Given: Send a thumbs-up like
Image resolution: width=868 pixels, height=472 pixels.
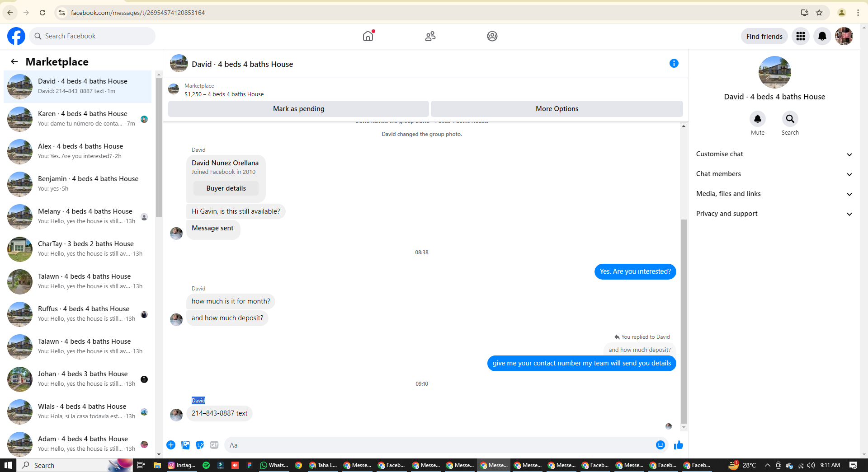Looking at the screenshot, I should 679,445.
